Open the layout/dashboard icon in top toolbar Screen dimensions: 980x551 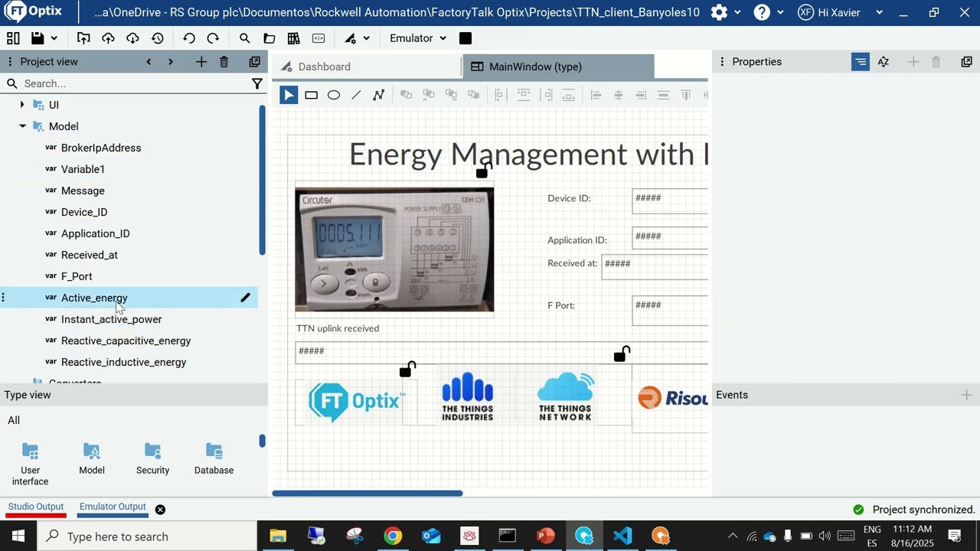(x=13, y=38)
